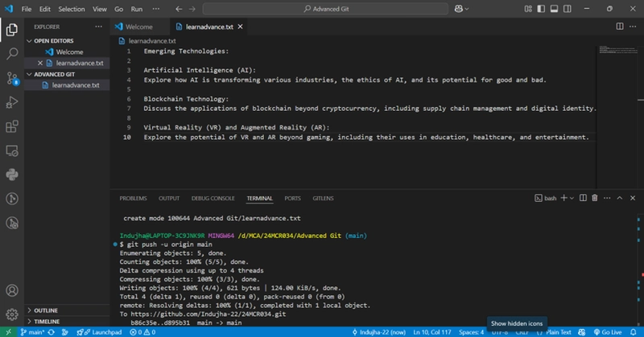Viewport: 644px width, 337px height.
Task: Kill terminal using the trash icon
Action: (595, 199)
